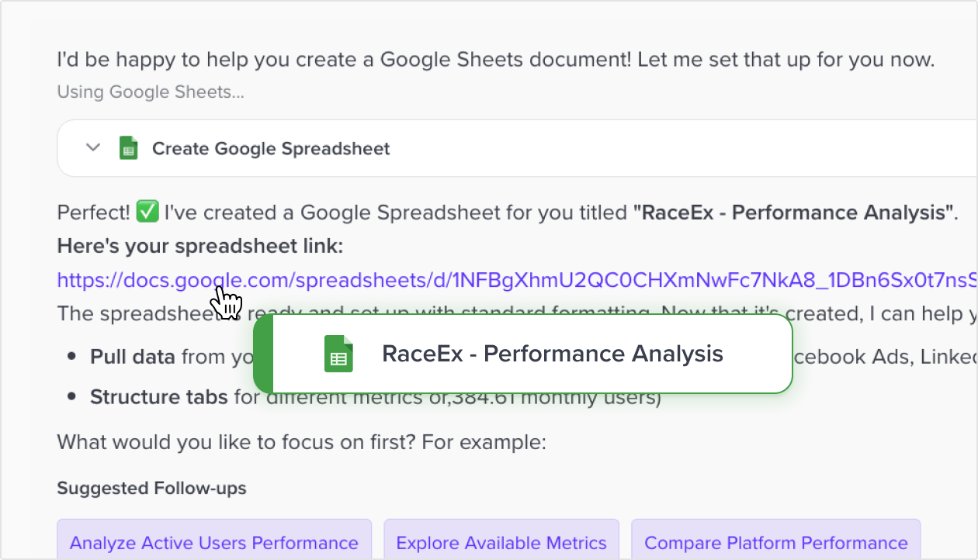This screenshot has width=978, height=560.
Task: Open the RaceEx Performance Analysis preview card
Action: pos(551,354)
